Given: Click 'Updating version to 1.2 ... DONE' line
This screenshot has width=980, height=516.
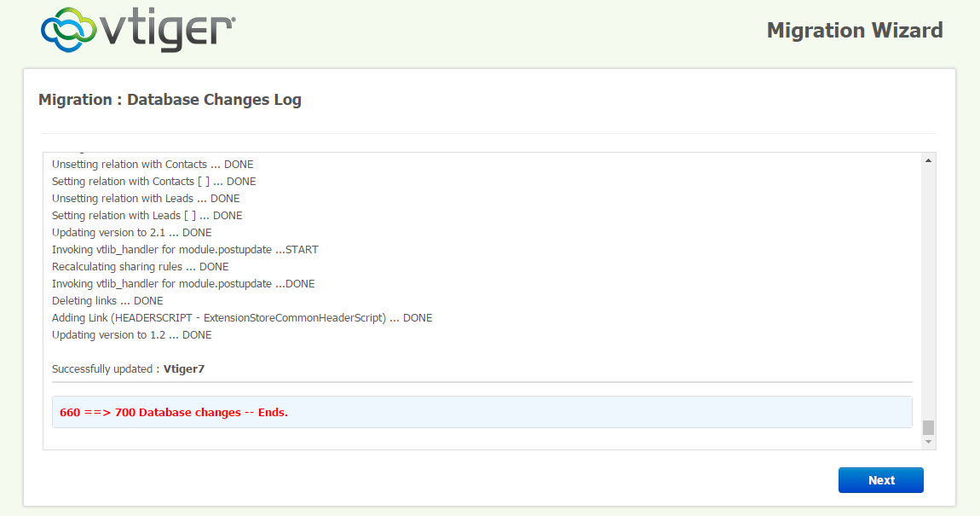Looking at the screenshot, I should [x=132, y=335].
